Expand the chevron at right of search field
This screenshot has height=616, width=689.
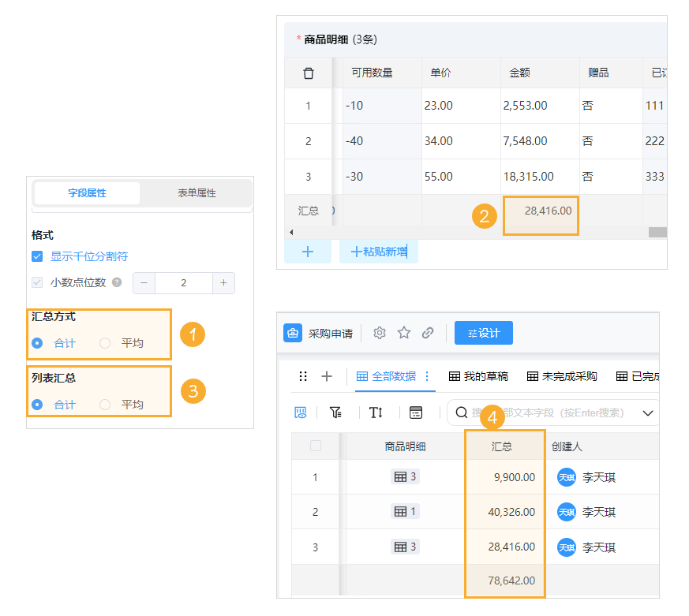point(650,412)
